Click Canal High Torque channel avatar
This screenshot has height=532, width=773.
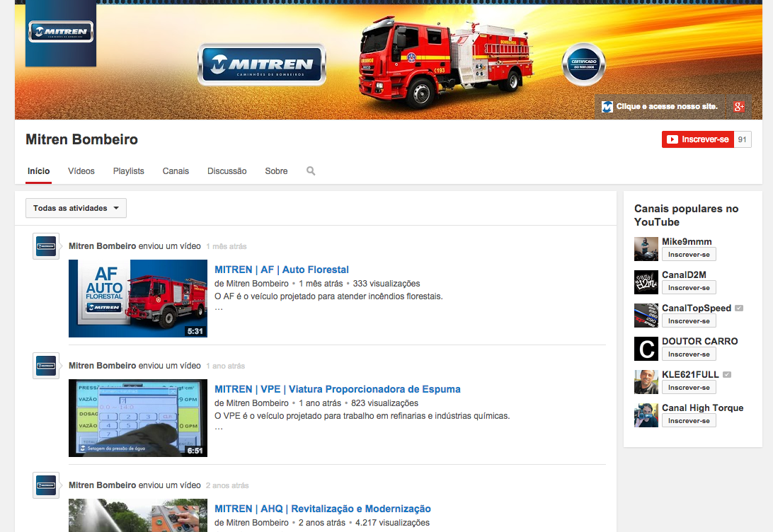coord(646,415)
